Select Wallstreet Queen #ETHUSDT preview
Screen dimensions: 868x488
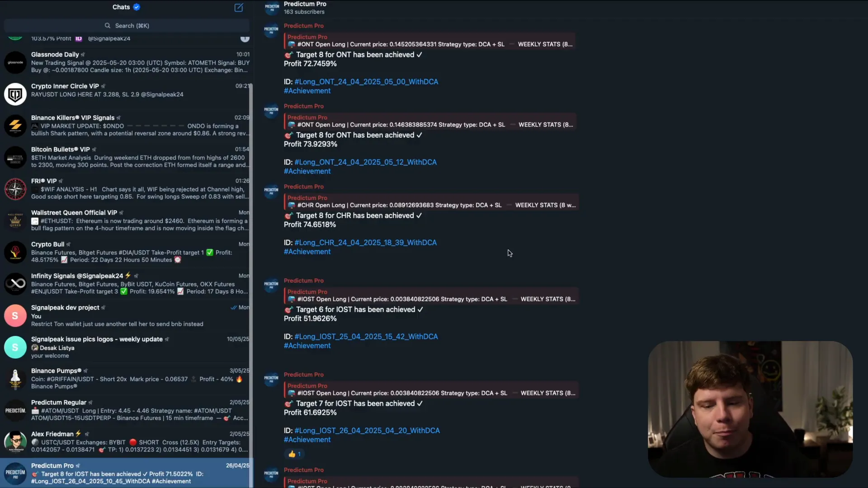pos(140,225)
